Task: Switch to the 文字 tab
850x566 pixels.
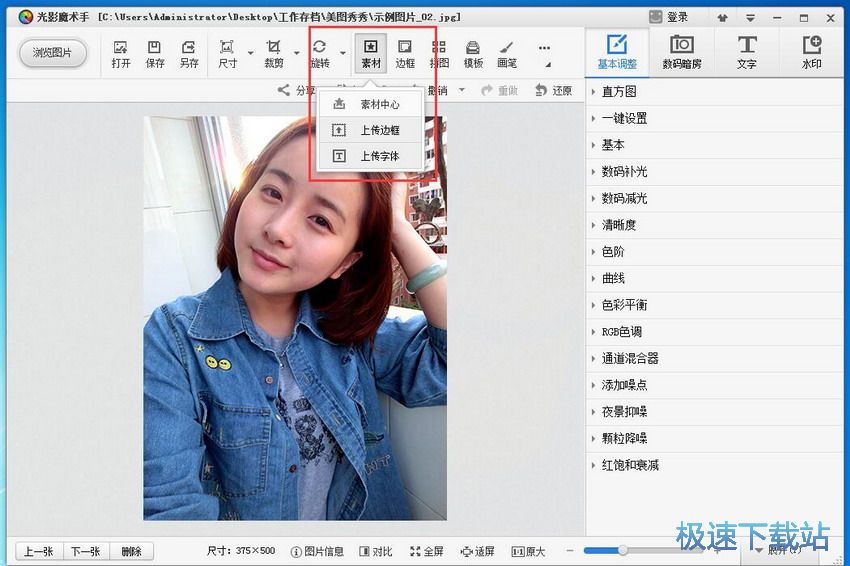Action: pos(746,52)
